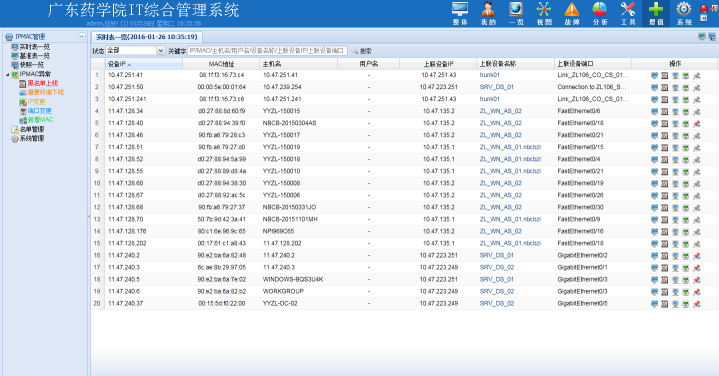Click the 搜索 search button
This screenshot has height=376, width=719.
365,51
